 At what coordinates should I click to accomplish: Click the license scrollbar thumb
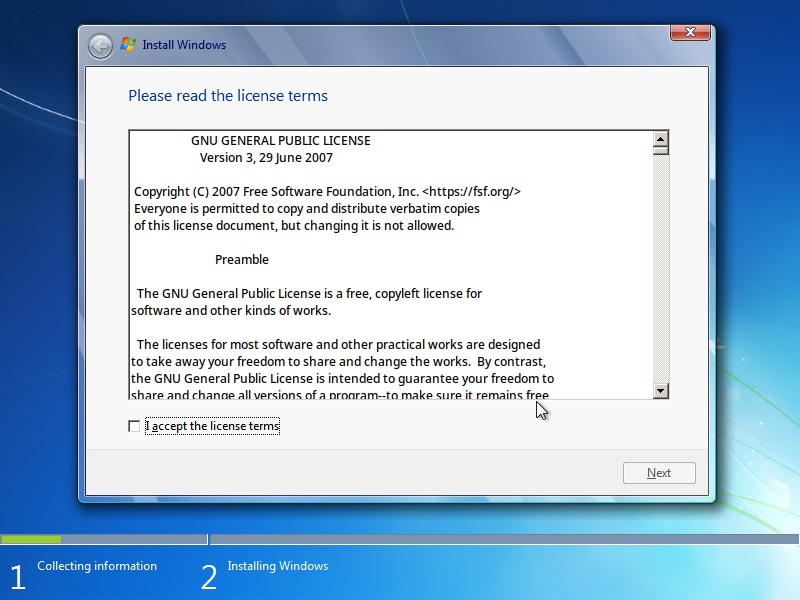click(660, 153)
